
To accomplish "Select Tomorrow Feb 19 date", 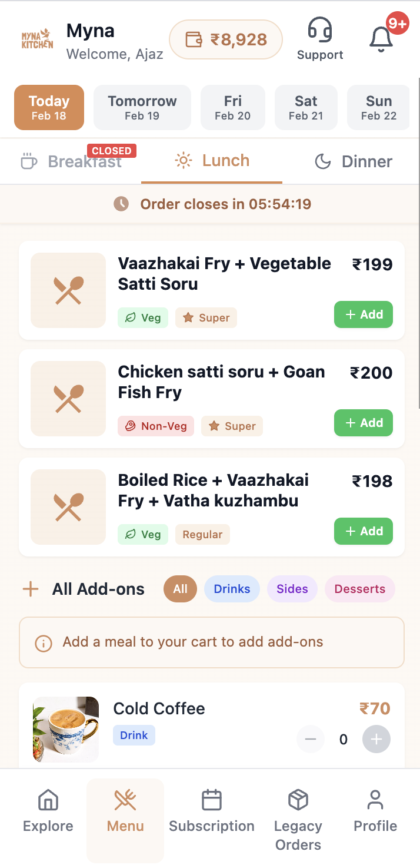I will coord(142,107).
